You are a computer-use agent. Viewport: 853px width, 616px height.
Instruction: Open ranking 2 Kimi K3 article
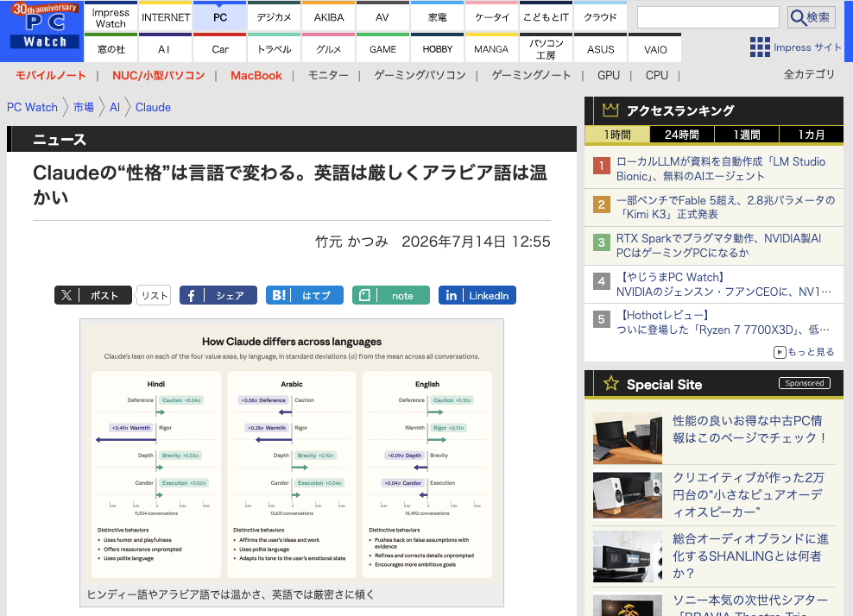725,207
